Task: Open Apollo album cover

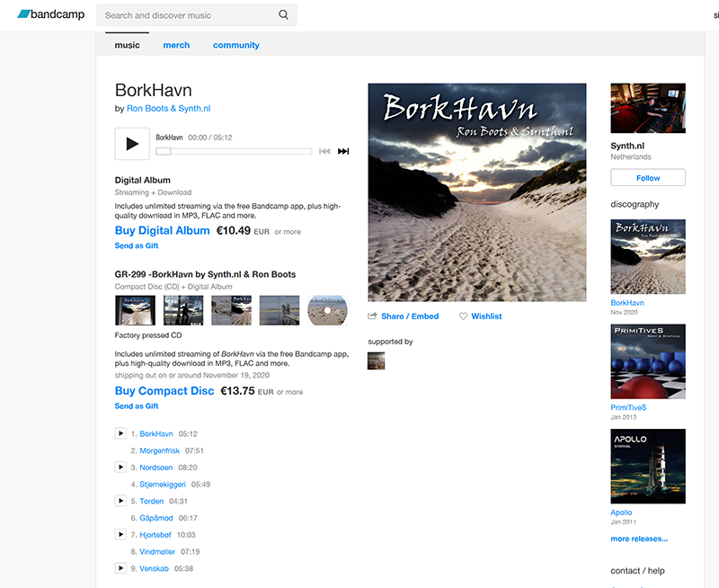Action: pos(648,467)
